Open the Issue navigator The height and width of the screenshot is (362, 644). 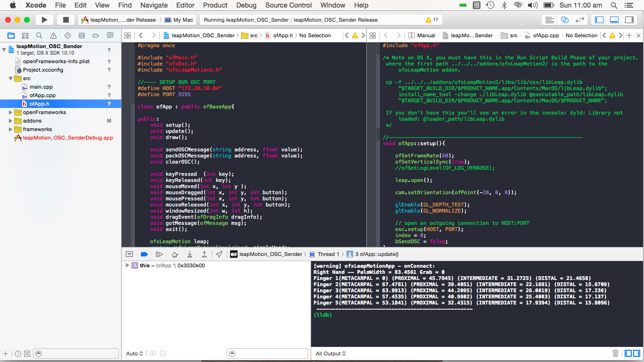click(x=53, y=35)
